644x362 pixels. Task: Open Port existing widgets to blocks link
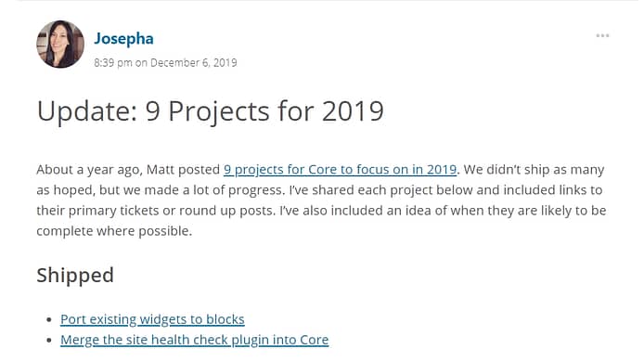point(152,319)
